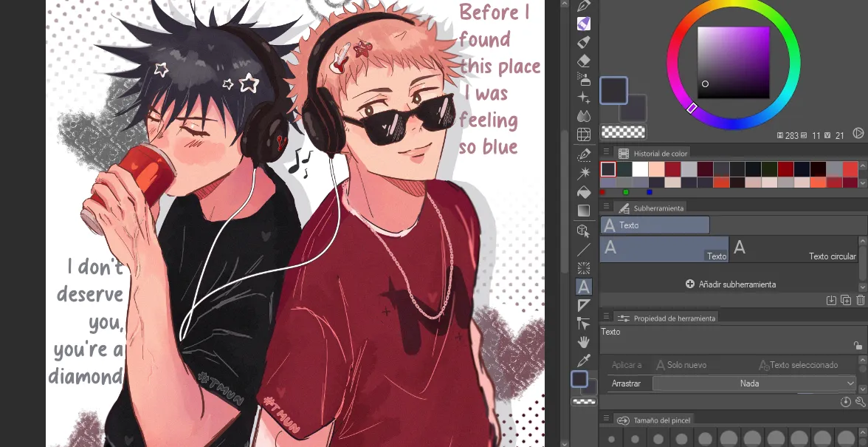Select the Text tool A icon
This screenshot has width=868, height=447.
(583, 287)
